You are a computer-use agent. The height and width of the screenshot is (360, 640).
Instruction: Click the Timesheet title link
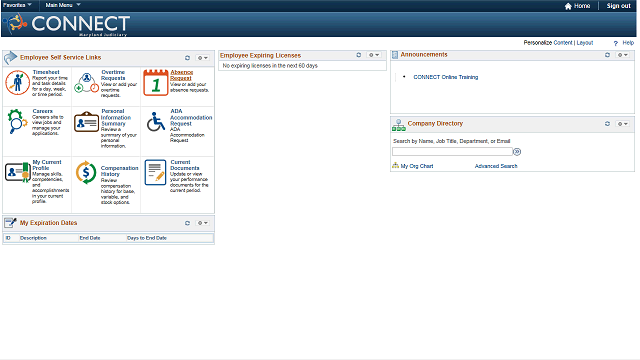[46, 72]
